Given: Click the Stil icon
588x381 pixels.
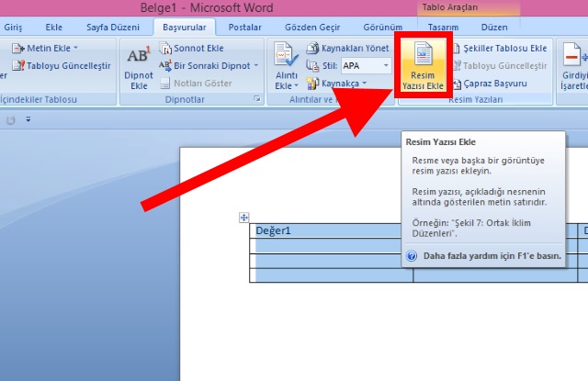Looking at the screenshot, I should [x=312, y=65].
